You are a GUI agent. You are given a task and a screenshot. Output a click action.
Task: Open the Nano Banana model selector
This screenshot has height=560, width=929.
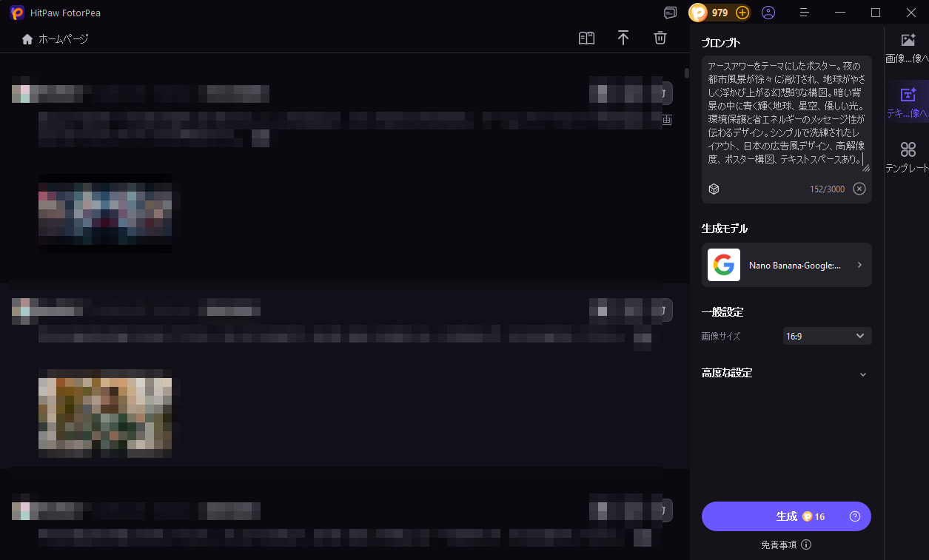point(786,265)
